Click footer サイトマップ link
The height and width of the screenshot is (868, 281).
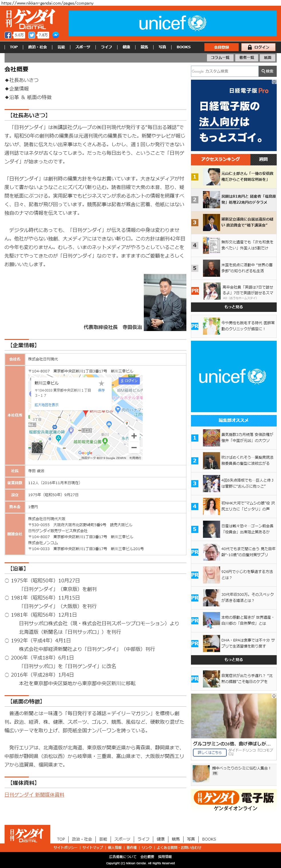[93, 847]
